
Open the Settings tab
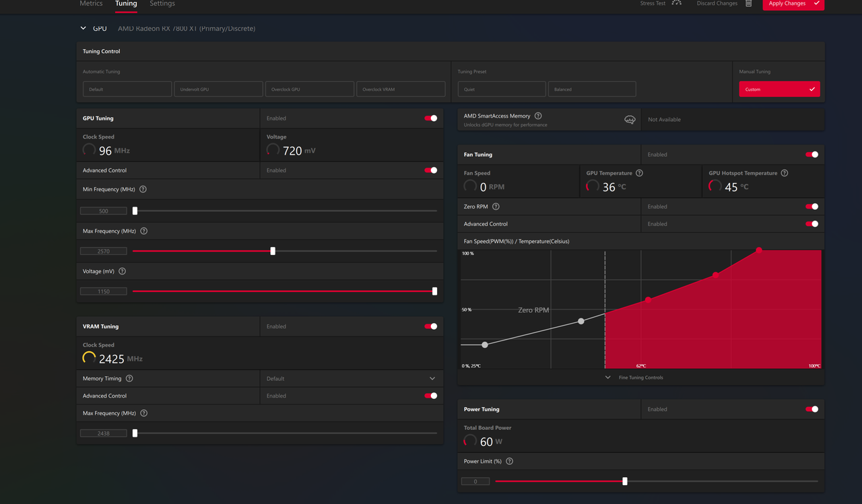tap(162, 3)
